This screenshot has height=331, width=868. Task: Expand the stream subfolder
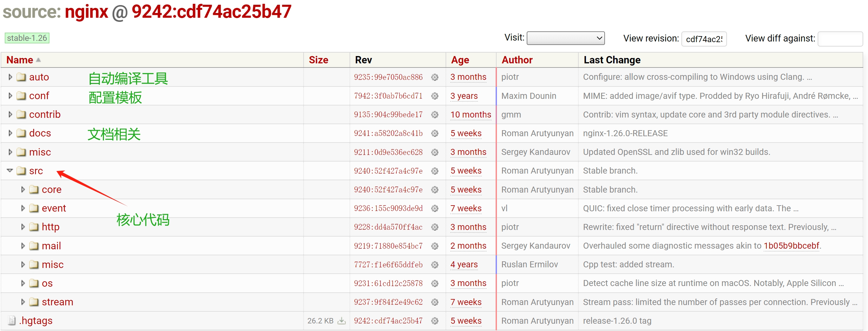[x=23, y=302]
